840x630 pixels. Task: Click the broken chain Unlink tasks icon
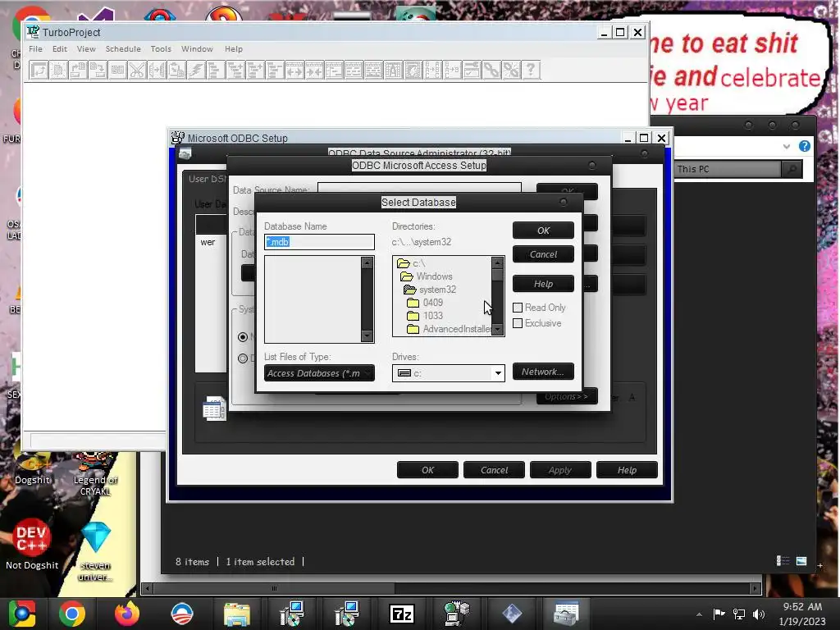point(511,71)
